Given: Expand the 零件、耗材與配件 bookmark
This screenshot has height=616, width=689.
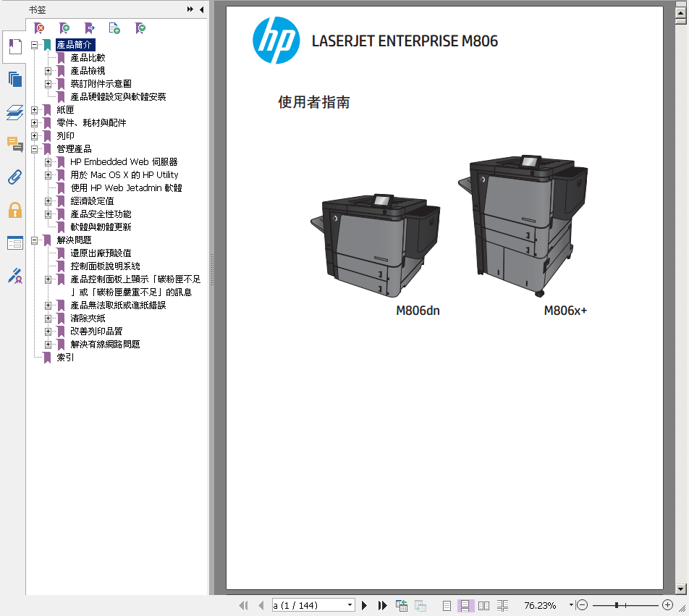Looking at the screenshot, I should [x=34, y=123].
